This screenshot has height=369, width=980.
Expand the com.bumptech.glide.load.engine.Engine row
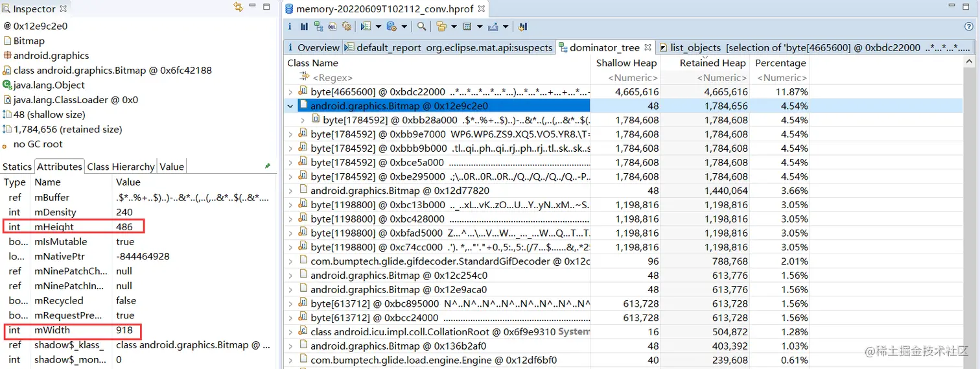click(290, 360)
